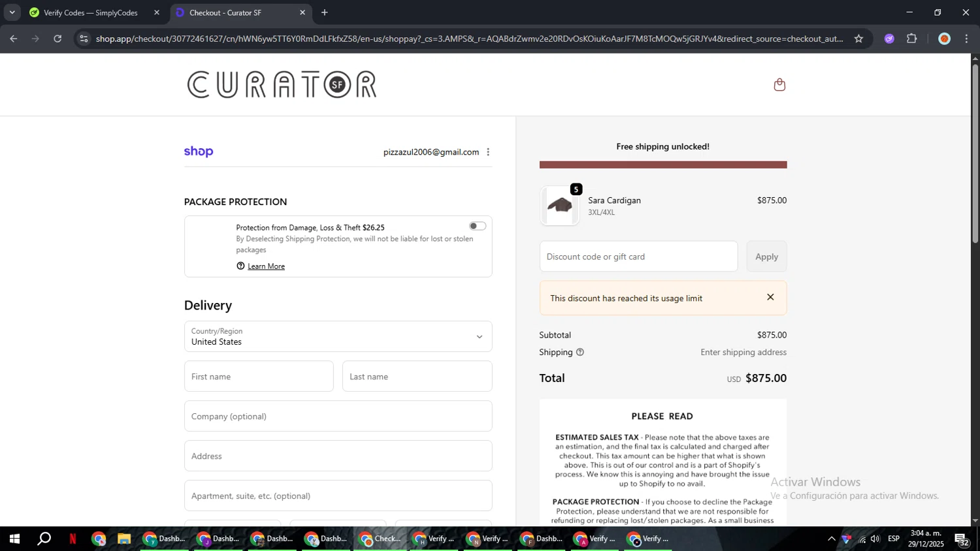Reload the checkout page
Image resolution: width=980 pixels, height=551 pixels.
[57, 39]
